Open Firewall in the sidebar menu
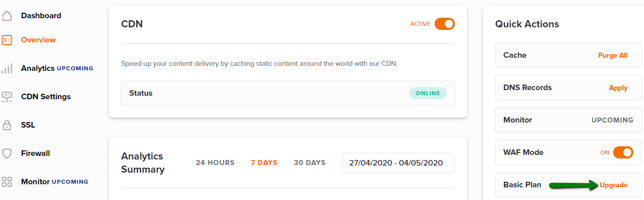 [x=35, y=153]
